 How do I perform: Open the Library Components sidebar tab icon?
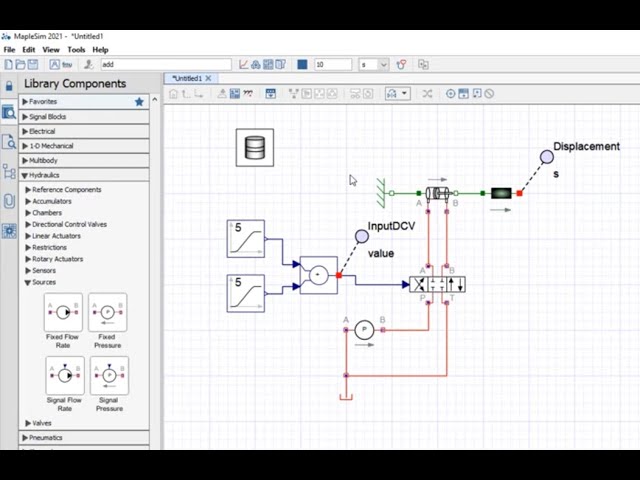pyautogui.click(x=9, y=112)
